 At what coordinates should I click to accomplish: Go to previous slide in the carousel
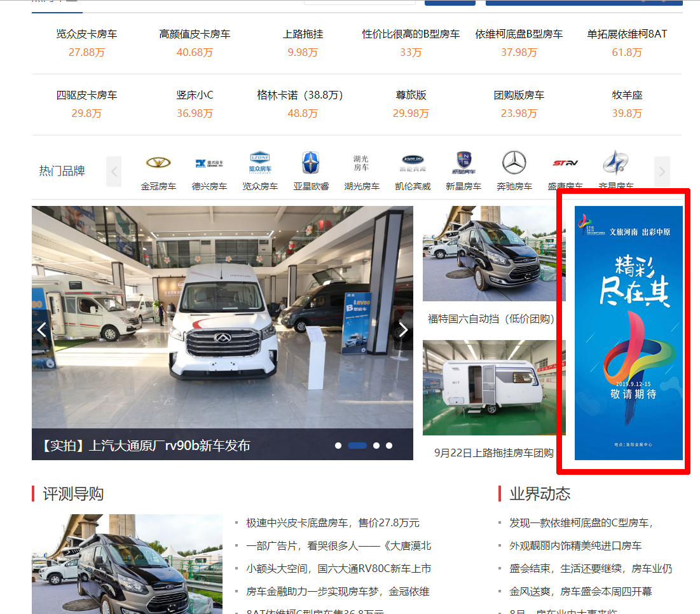(x=43, y=329)
